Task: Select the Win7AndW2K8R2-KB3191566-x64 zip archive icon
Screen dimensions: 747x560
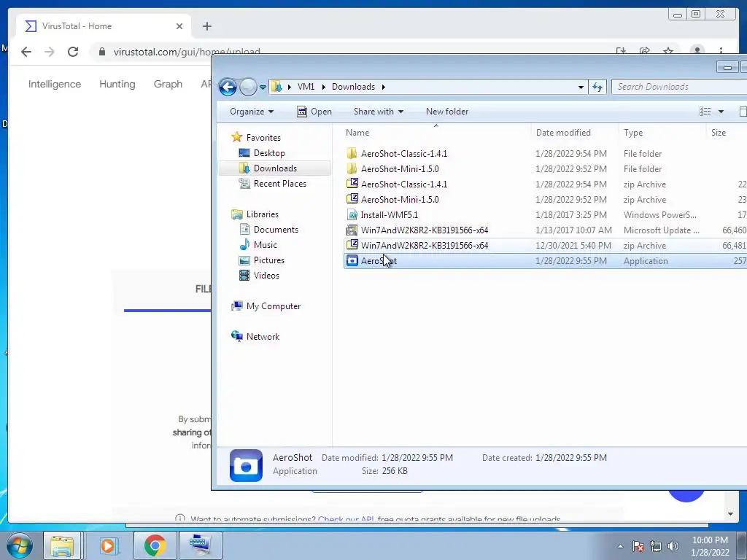Action: point(352,245)
